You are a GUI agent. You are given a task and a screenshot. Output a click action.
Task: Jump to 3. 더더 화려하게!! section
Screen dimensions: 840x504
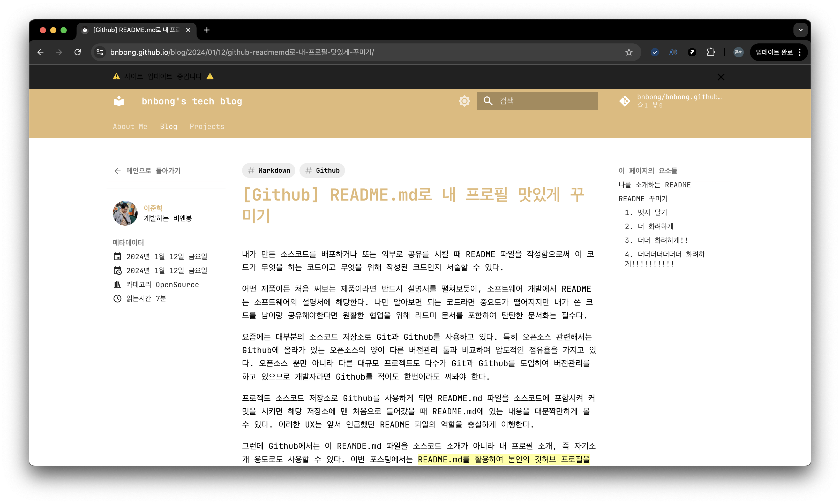tap(656, 240)
